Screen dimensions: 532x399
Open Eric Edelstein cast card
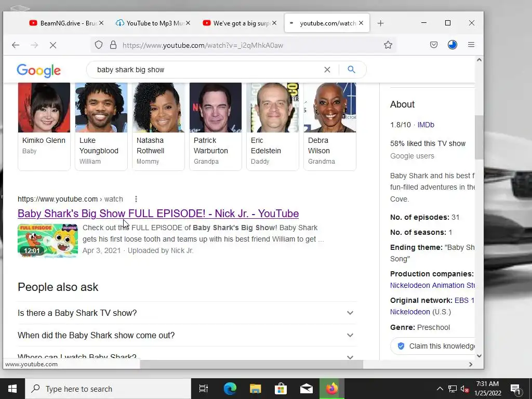tap(273, 126)
